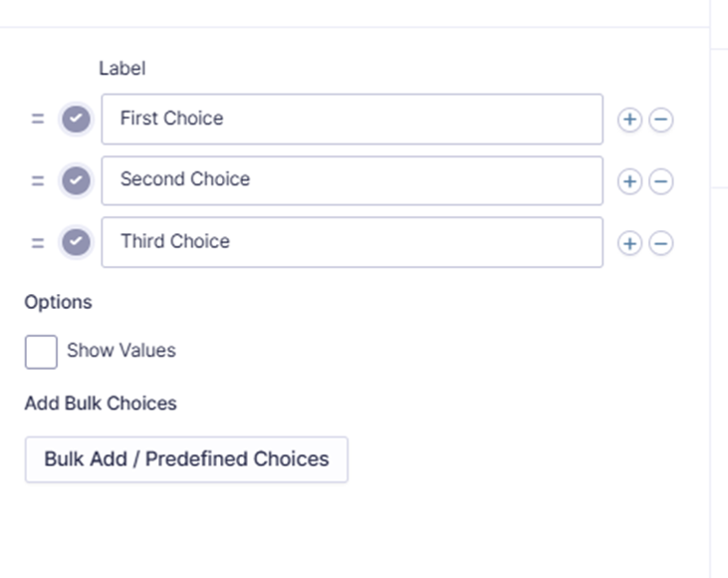Enable the Show Values checkbox
This screenshot has width=728, height=578.
pyautogui.click(x=41, y=352)
